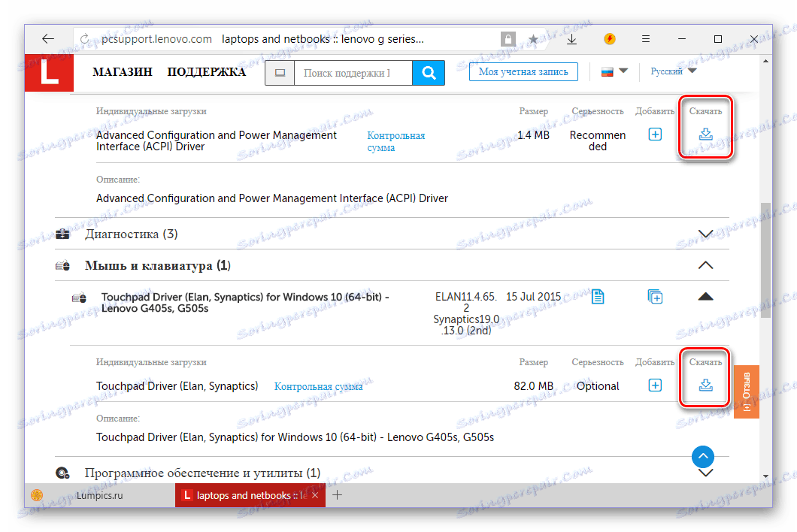The image size is (797, 532).
Task: Open the ПОДДЕРЖКА menu
Action: click(x=206, y=71)
